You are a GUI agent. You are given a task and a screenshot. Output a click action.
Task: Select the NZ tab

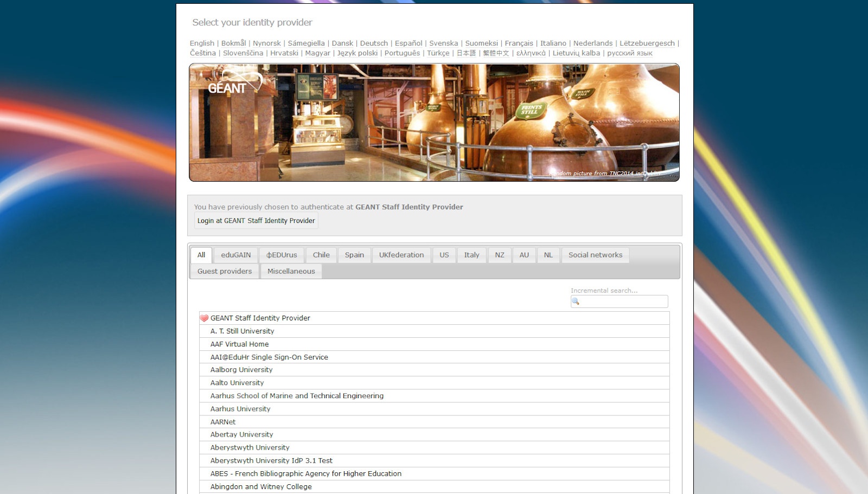click(x=500, y=255)
